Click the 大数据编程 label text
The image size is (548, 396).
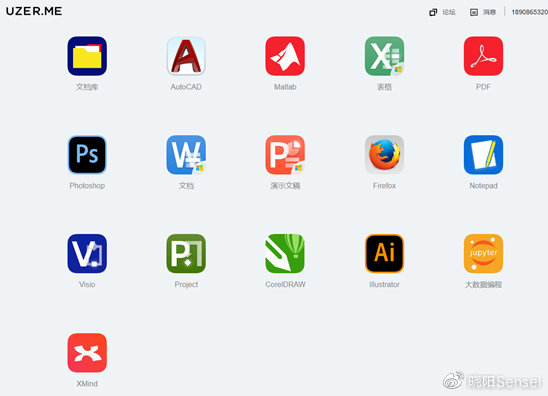coord(483,285)
